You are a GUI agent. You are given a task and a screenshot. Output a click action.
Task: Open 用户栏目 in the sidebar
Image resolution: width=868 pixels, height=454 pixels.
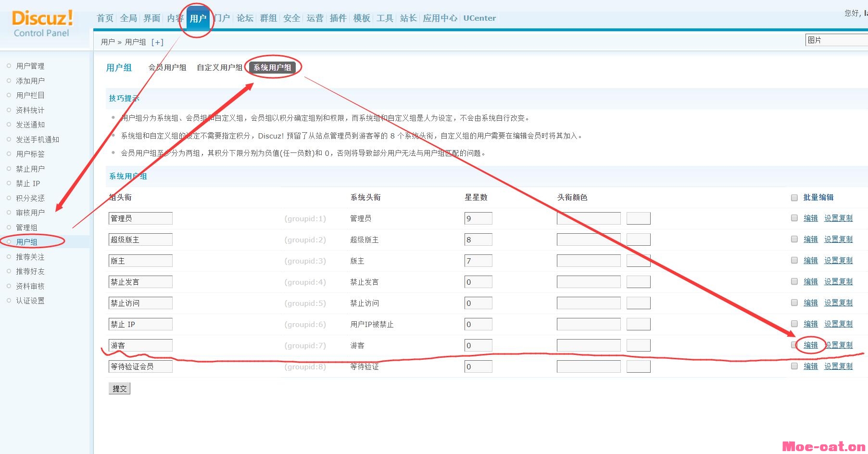point(30,95)
